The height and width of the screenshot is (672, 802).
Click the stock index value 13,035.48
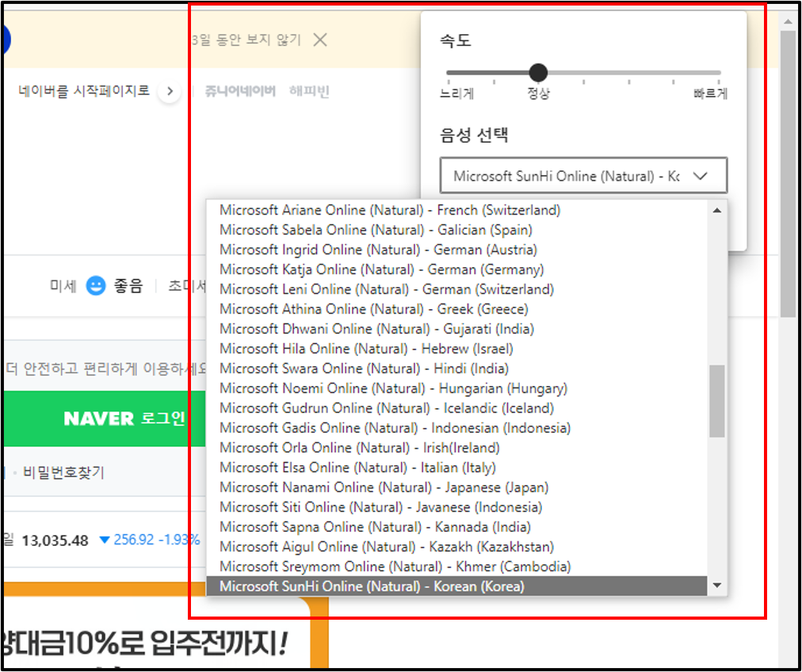click(x=55, y=540)
